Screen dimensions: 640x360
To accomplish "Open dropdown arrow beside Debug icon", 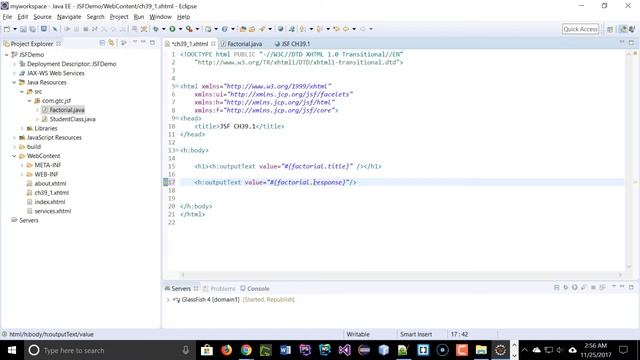I will point(164,29).
